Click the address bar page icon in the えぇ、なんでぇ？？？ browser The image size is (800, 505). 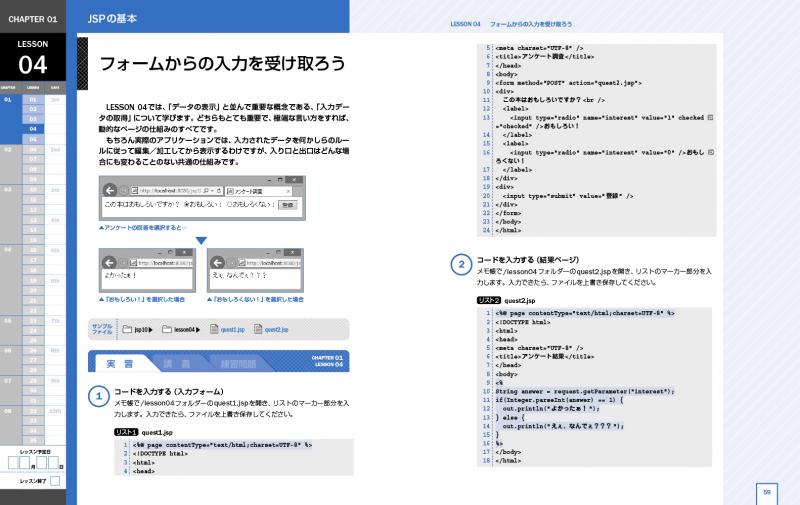tap(241, 263)
